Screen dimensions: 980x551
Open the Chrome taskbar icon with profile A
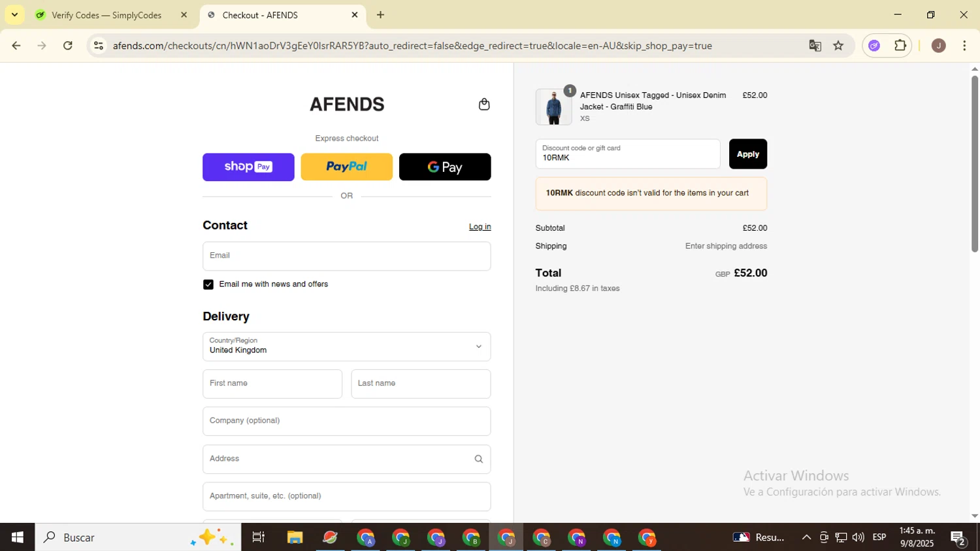point(366,537)
